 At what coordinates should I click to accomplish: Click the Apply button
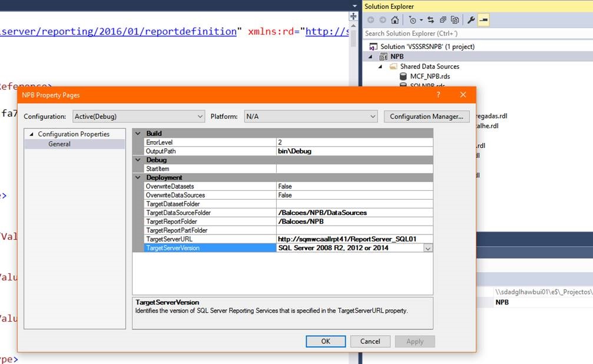coord(415,341)
